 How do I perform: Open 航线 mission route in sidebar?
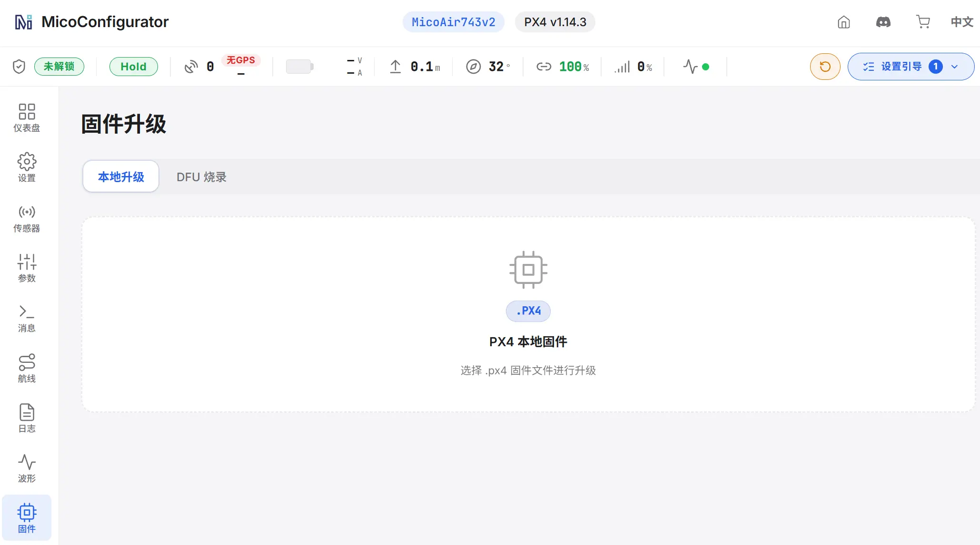tap(27, 369)
